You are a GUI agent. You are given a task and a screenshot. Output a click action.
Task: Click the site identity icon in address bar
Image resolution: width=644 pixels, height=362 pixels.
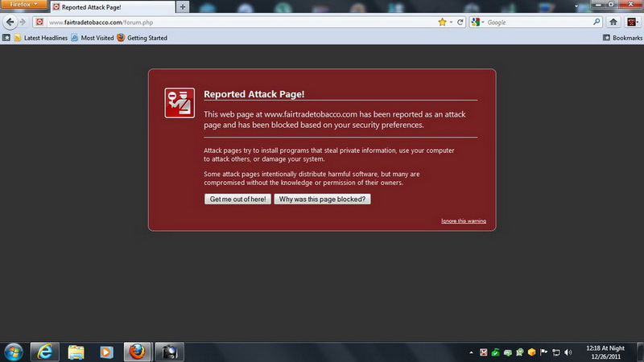39,23
